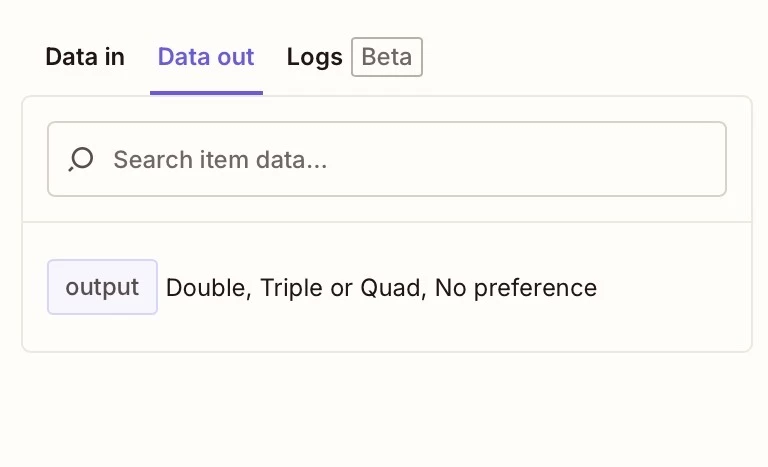Screen dimensions: 768x467
Task: Click the outlined Beta label
Action: [x=386, y=57]
